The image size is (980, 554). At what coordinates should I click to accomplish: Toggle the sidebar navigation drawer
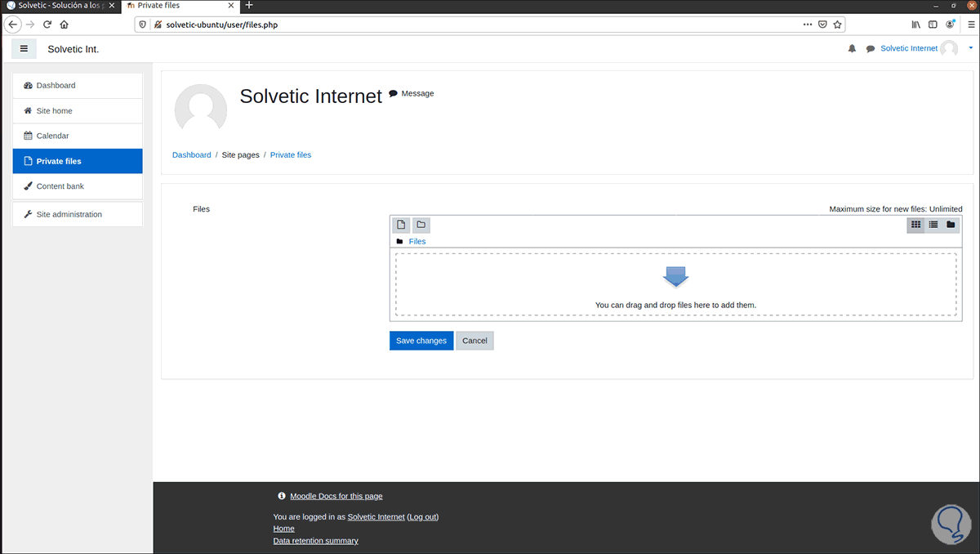point(24,48)
